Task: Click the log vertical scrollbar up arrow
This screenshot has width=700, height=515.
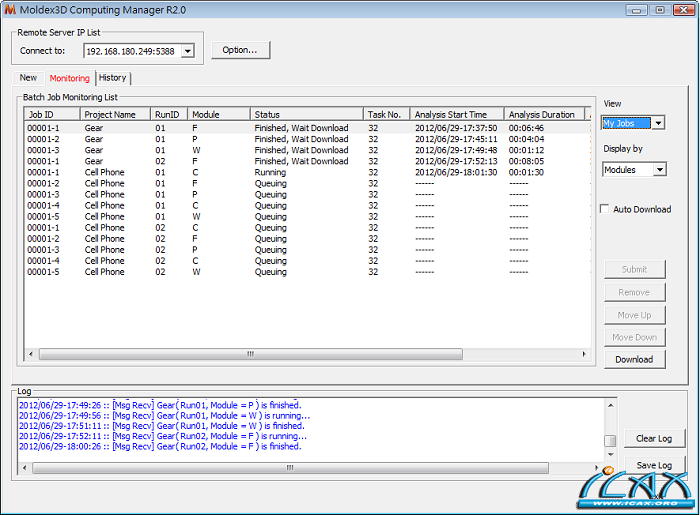Action: (610, 405)
